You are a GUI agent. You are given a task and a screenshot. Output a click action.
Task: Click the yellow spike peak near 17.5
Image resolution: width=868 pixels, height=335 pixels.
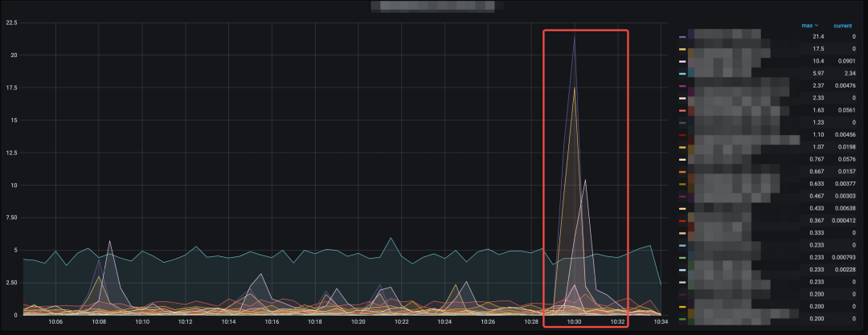point(574,87)
